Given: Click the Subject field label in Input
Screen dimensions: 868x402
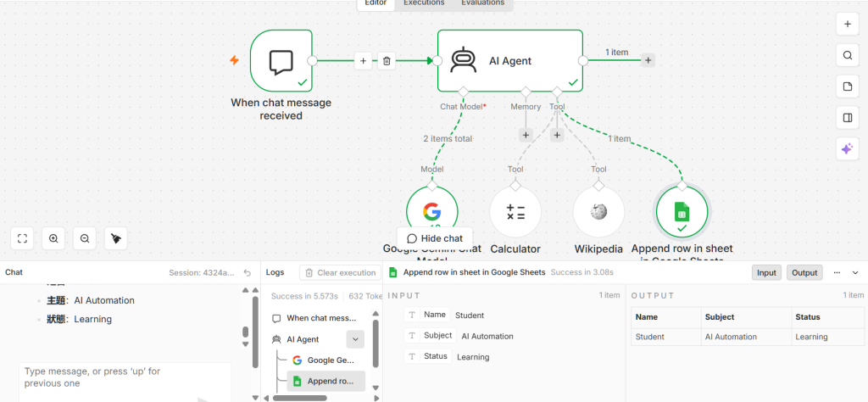Looking at the screenshot, I should click(438, 336).
